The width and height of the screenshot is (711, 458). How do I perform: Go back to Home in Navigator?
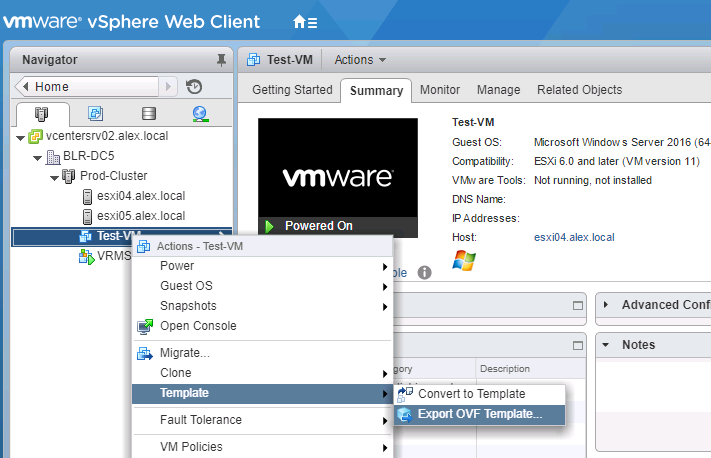coord(86,86)
